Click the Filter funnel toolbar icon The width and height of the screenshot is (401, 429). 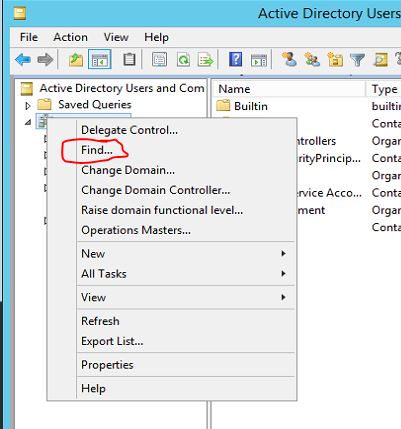[357, 60]
